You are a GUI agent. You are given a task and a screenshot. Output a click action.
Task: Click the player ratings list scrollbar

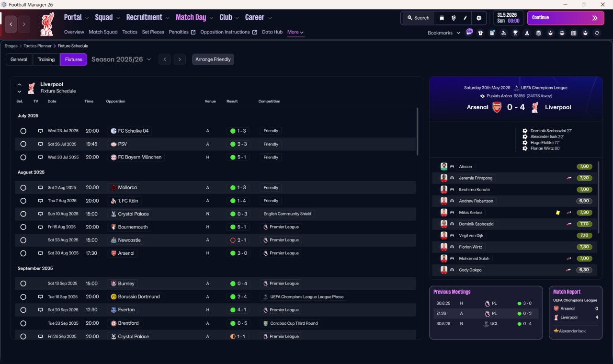tap(599, 197)
